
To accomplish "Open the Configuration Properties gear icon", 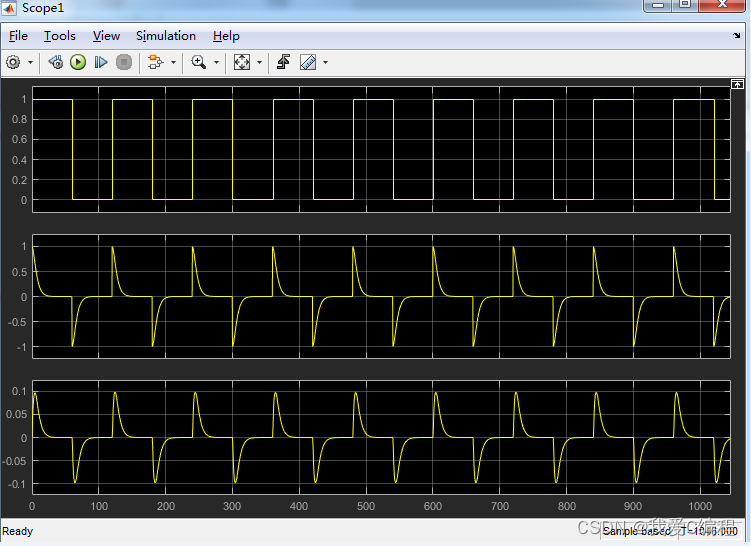I will [13, 62].
